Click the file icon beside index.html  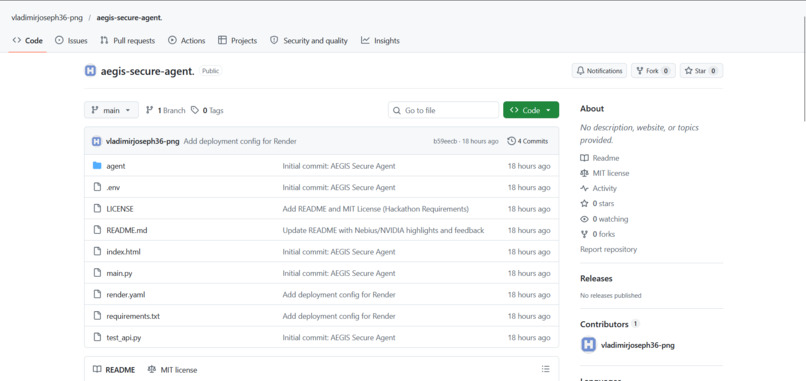[97, 251]
